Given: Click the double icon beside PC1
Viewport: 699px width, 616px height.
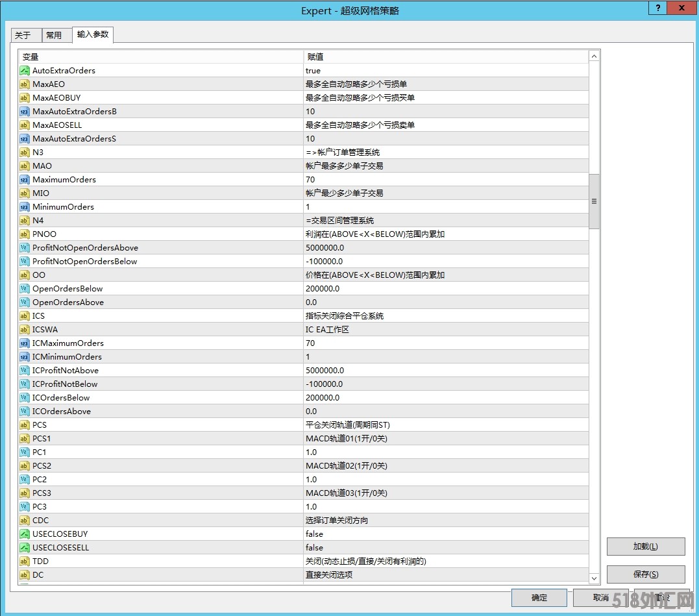Looking at the screenshot, I should click(25, 452).
